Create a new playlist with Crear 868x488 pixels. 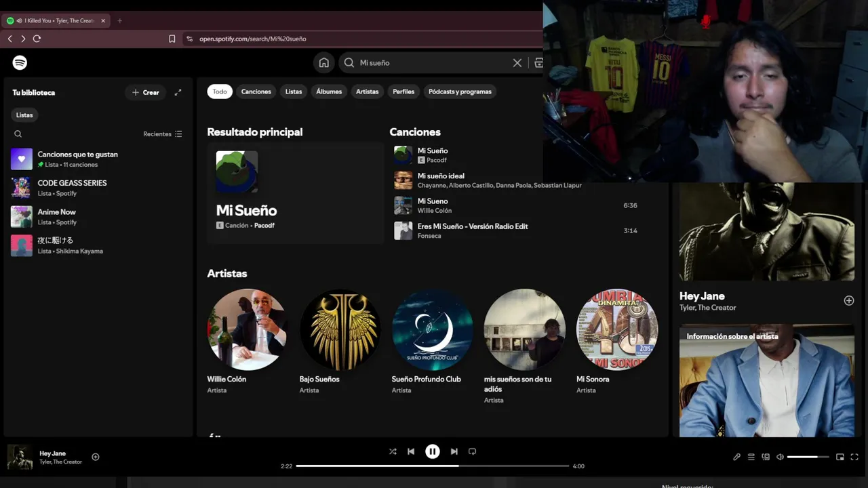[x=145, y=92]
